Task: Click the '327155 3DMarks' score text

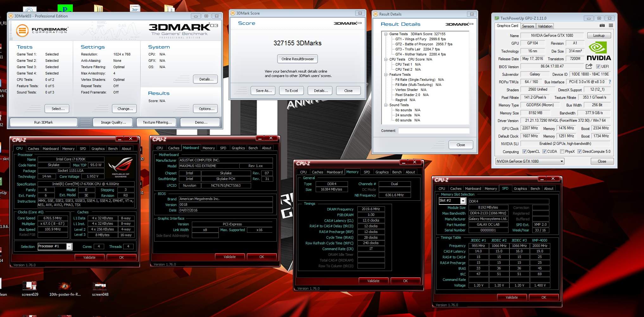Action: [298, 43]
